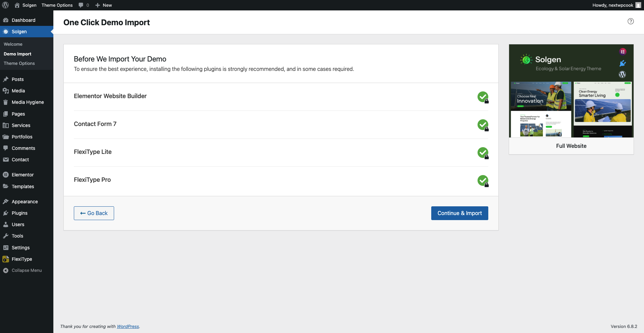Click the Media icon in sidebar
Viewport: 644px width, 333px height.
coord(6,91)
